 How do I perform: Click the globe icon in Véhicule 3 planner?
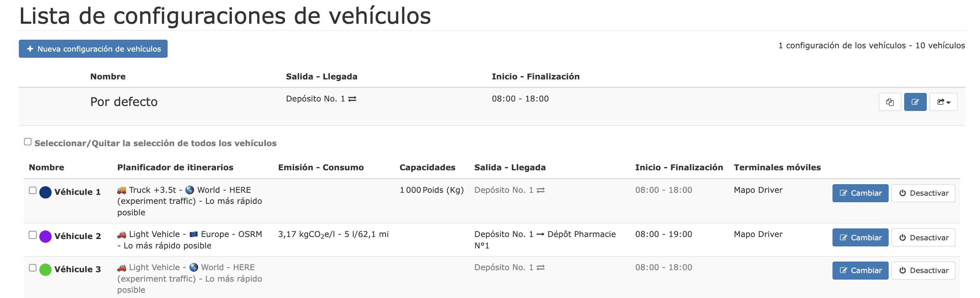(x=194, y=267)
